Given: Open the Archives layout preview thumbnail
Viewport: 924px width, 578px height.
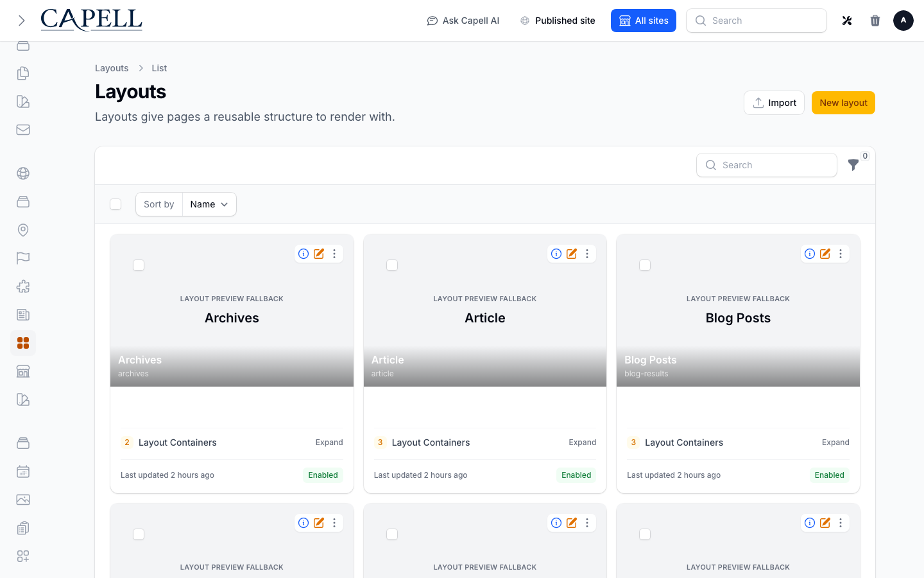Looking at the screenshot, I should 232,310.
